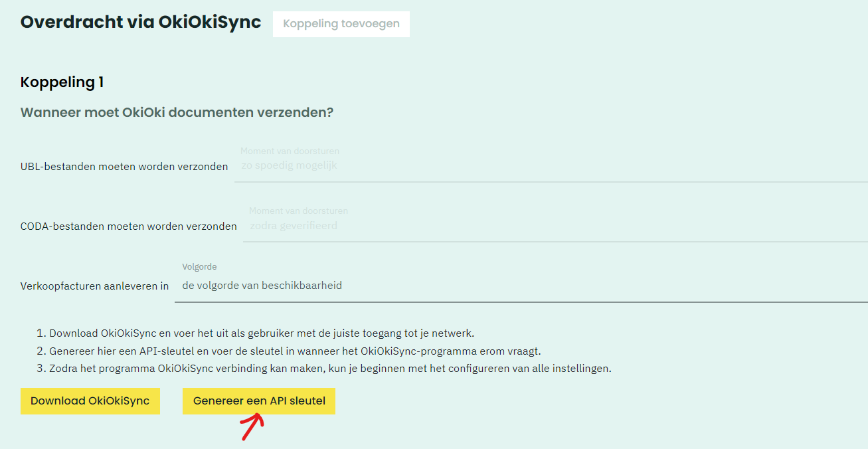This screenshot has width=868, height=449.
Task: Select the heading Overdracht via OkiOkiSync
Action: click(x=141, y=22)
